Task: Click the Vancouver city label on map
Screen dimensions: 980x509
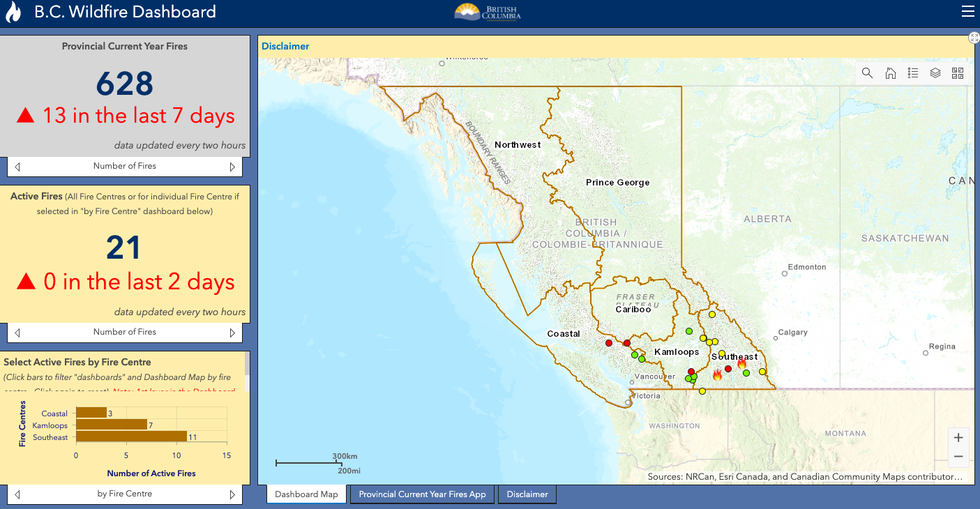Action: point(655,377)
